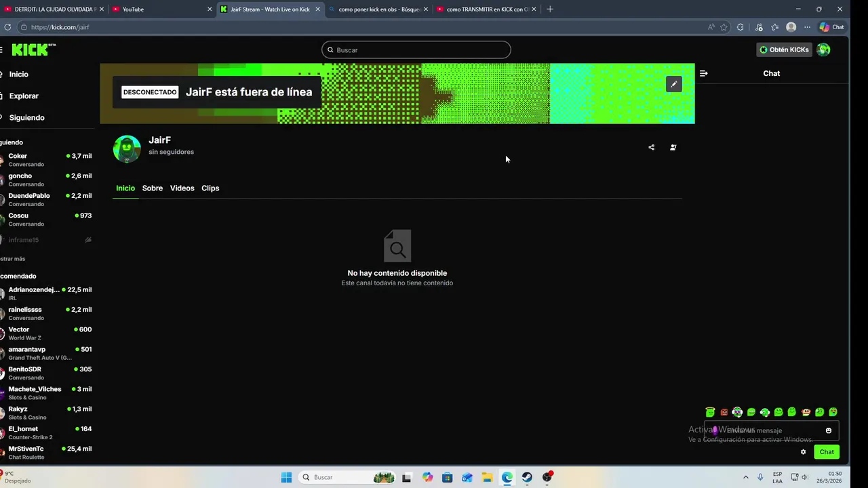Image resolution: width=868 pixels, height=488 pixels.
Task: Open El_hornet Counter-Strike 2 channel
Action: tap(47, 432)
